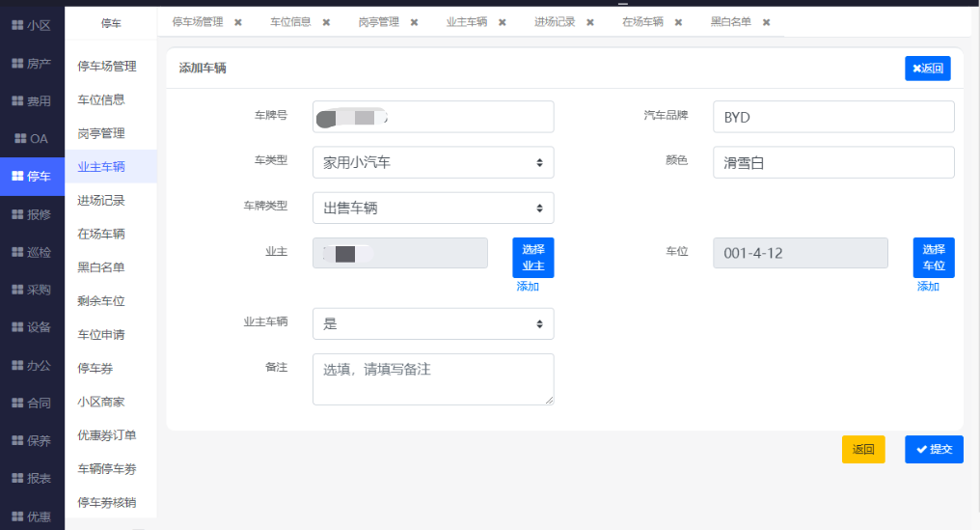Close the 停车场管理 tab

tap(238, 22)
